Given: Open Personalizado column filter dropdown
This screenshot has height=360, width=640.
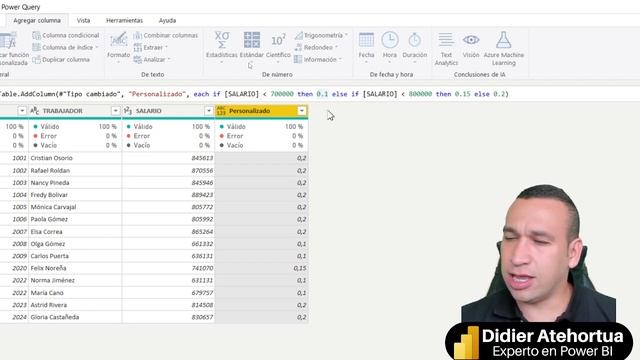Looking at the screenshot, I should 302,111.
